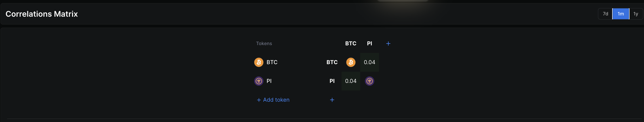Click the 0.04 cell in the BTC row

(x=369, y=62)
